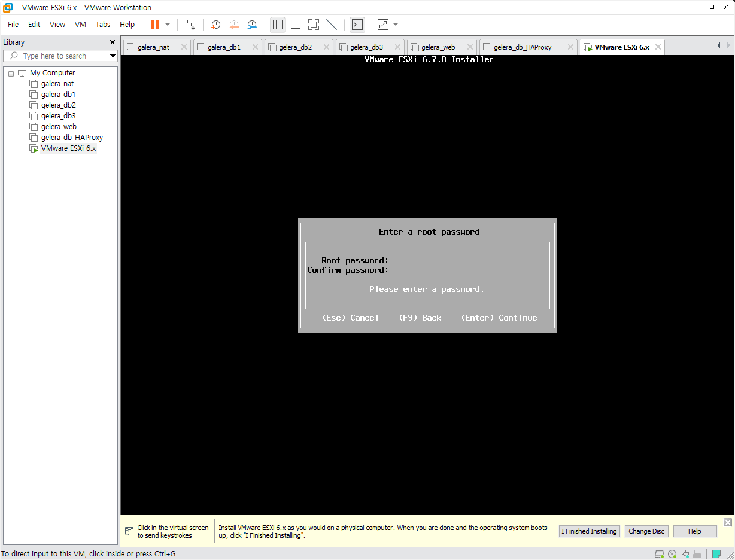Open the File menu
Image resolution: width=735 pixels, height=560 pixels.
coord(13,25)
